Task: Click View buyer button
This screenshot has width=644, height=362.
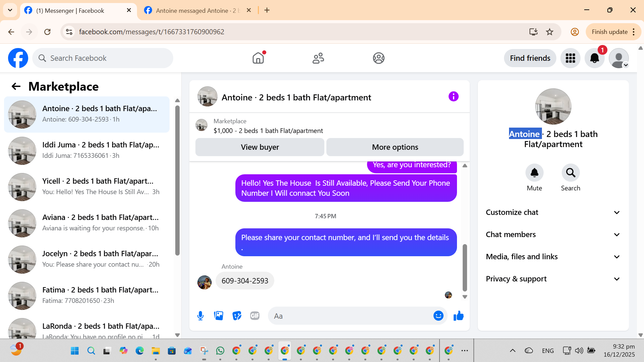Action: click(260, 147)
